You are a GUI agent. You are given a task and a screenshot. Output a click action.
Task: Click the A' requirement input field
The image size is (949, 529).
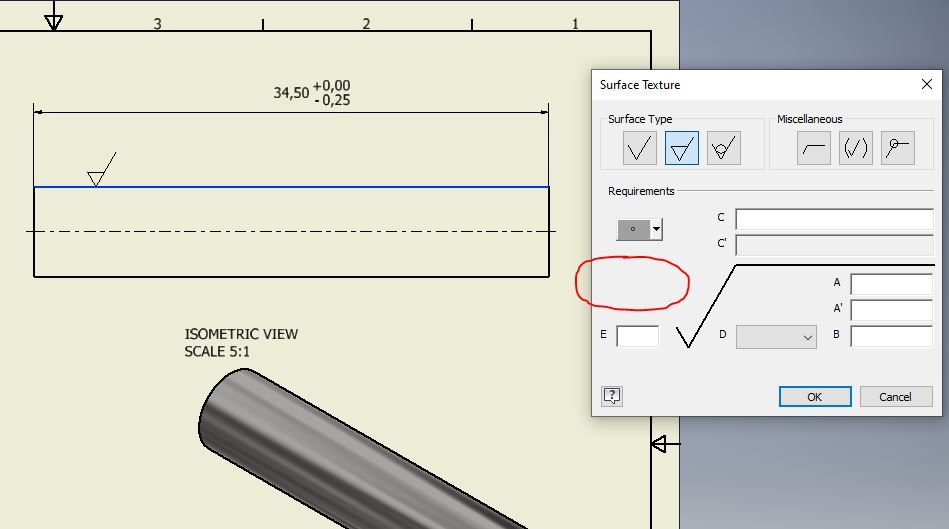click(892, 309)
